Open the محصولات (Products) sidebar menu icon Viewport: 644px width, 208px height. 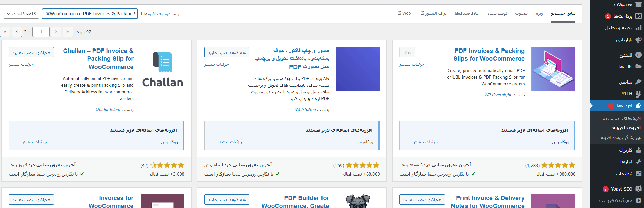click(638, 4)
